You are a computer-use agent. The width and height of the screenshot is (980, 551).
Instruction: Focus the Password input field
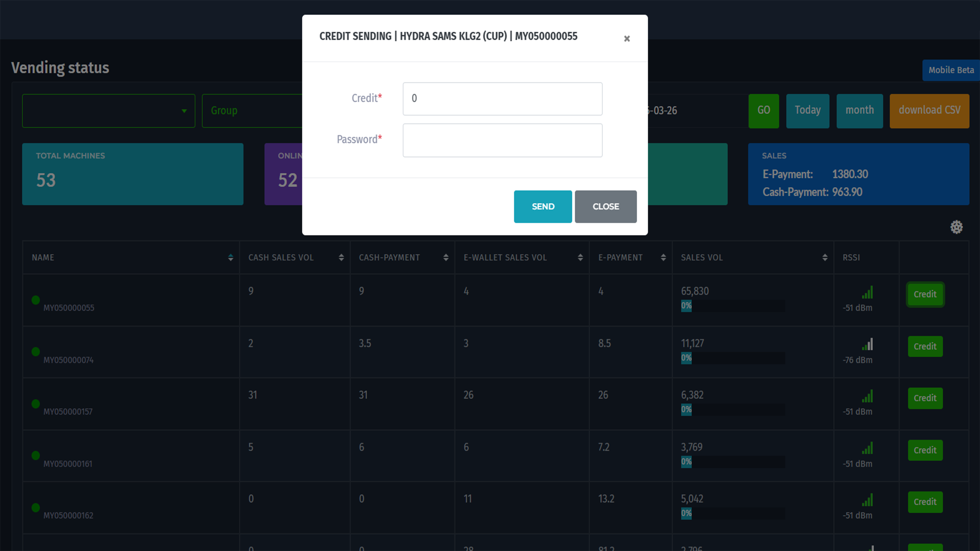click(x=502, y=140)
